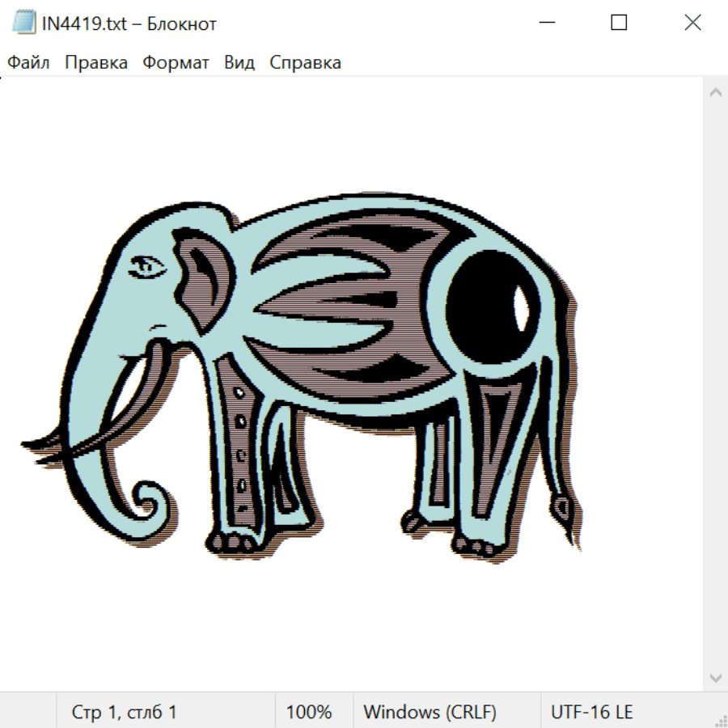Minimize the Блокнот window

[x=546, y=23]
